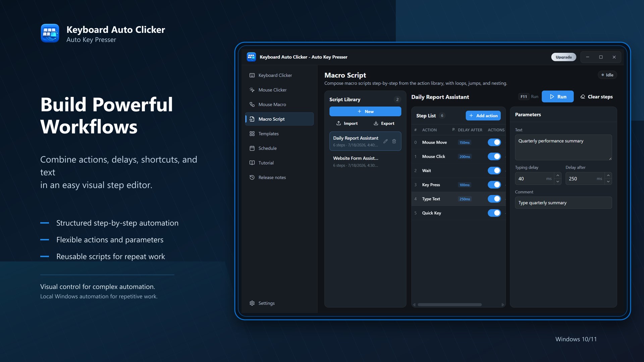Select the Quick Key step row

[x=458, y=213]
